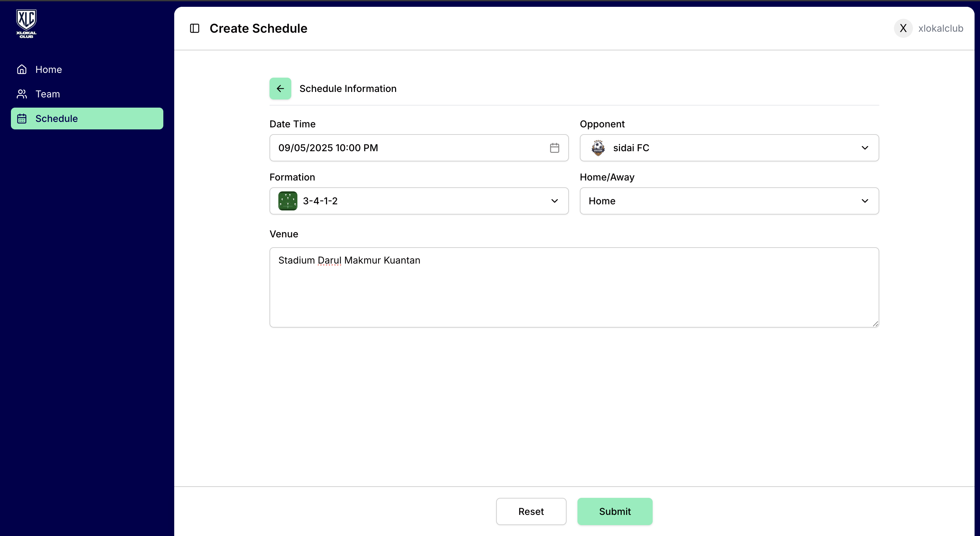Viewport: 980px width, 536px height.
Task: Click the xlokalclub username text
Action: (x=941, y=28)
